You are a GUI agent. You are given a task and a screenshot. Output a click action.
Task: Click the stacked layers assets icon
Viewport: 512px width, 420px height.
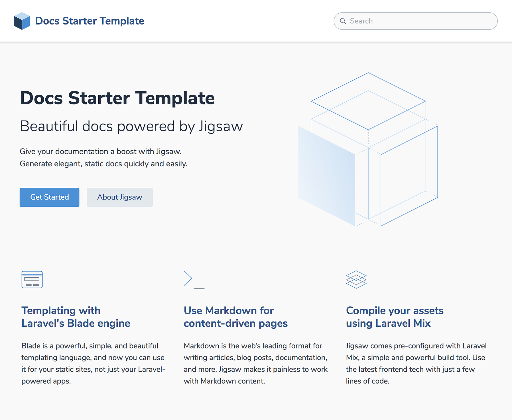tap(356, 279)
